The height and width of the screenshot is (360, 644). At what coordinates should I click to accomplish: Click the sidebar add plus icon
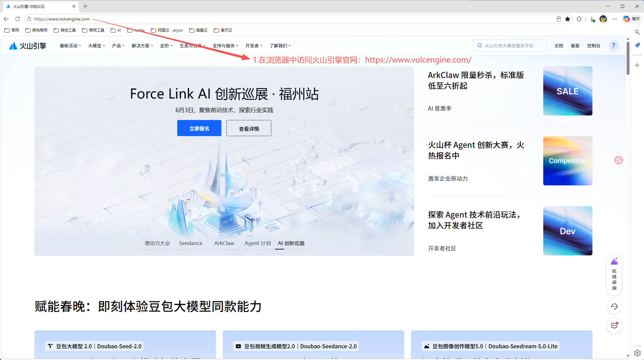coord(637,65)
